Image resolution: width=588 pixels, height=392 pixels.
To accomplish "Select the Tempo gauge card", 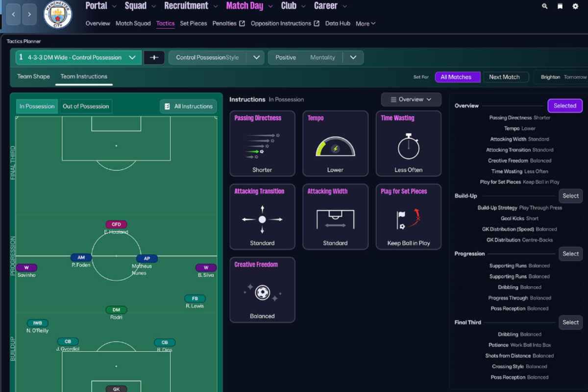I will click(335, 144).
